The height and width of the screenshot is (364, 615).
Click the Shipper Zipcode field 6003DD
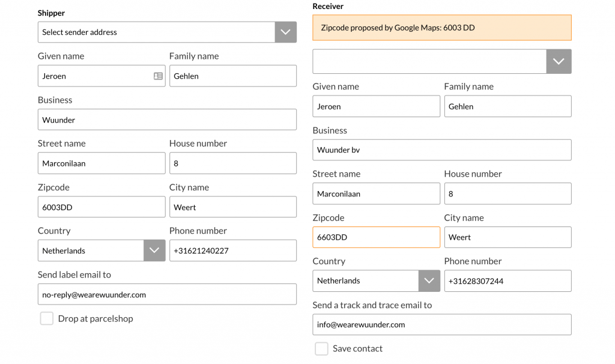[x=101, y=207]
